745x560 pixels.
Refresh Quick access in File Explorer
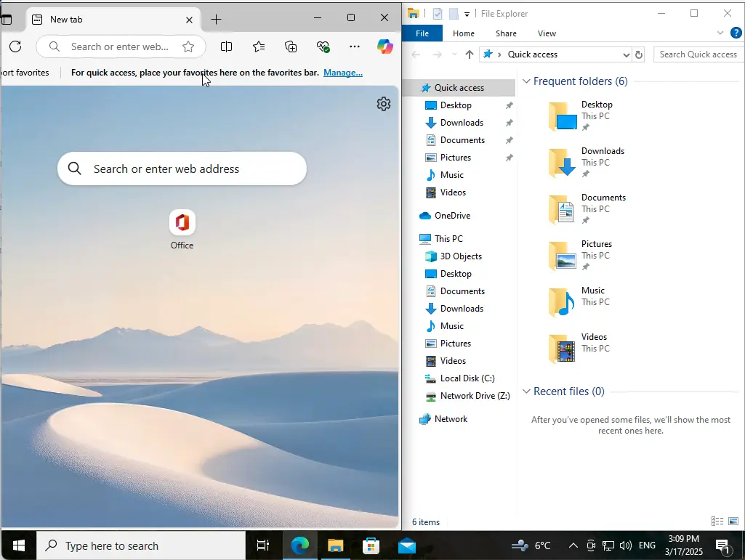coord(639,54)
